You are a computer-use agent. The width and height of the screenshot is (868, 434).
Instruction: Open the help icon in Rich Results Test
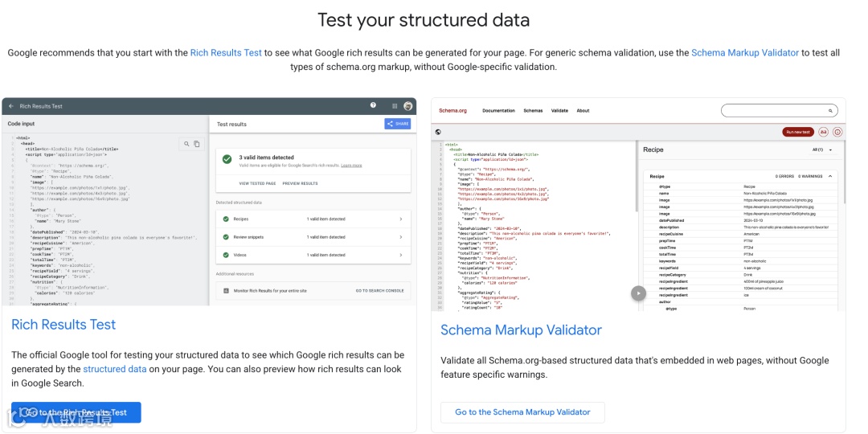click(373, 105)
